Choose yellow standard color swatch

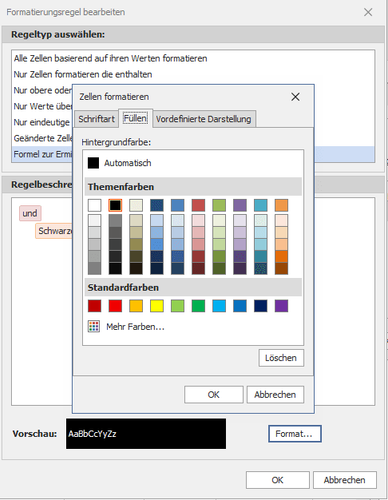157,306
